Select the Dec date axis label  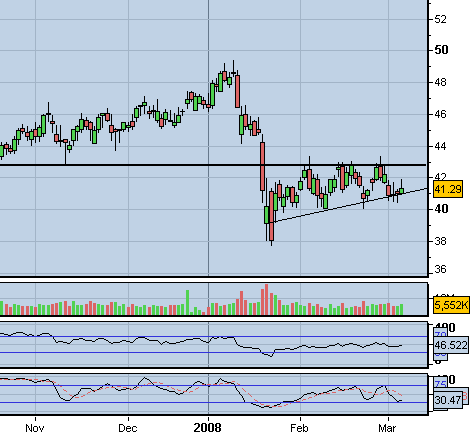[128, 428]
